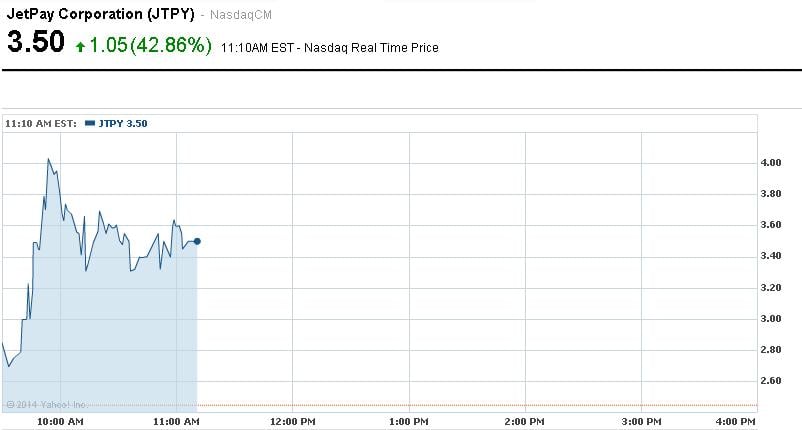Click the 4:00 PM time axis label
Viewport: 802px width, 430px height.
(736, 422)
